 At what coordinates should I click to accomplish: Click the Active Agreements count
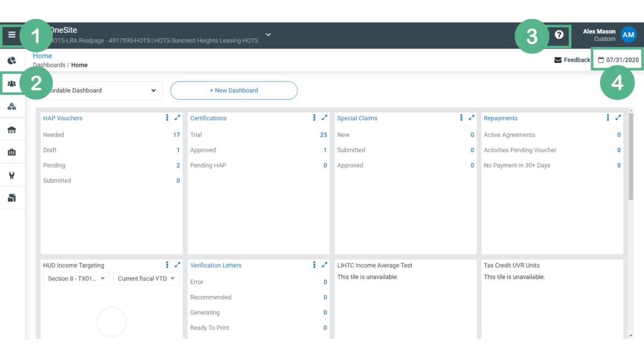619,135
